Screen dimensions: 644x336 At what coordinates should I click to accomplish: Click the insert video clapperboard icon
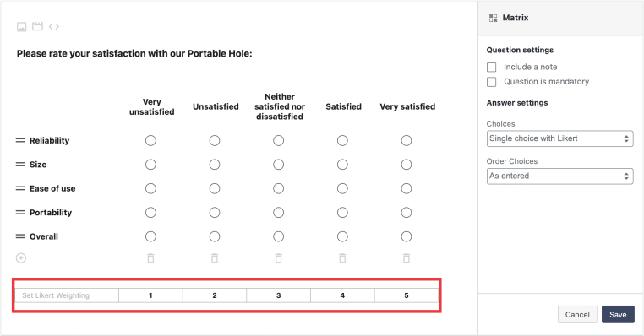pyautogui.click(x=37, y=27)
